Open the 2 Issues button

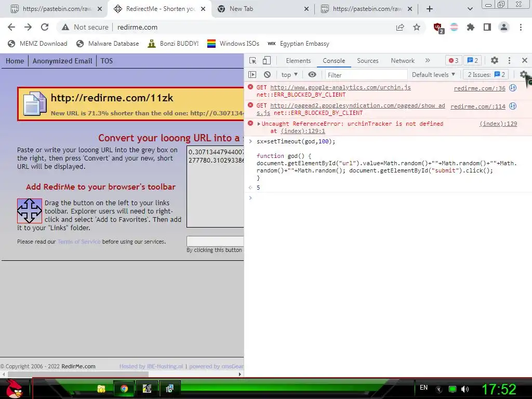point(486,75)
